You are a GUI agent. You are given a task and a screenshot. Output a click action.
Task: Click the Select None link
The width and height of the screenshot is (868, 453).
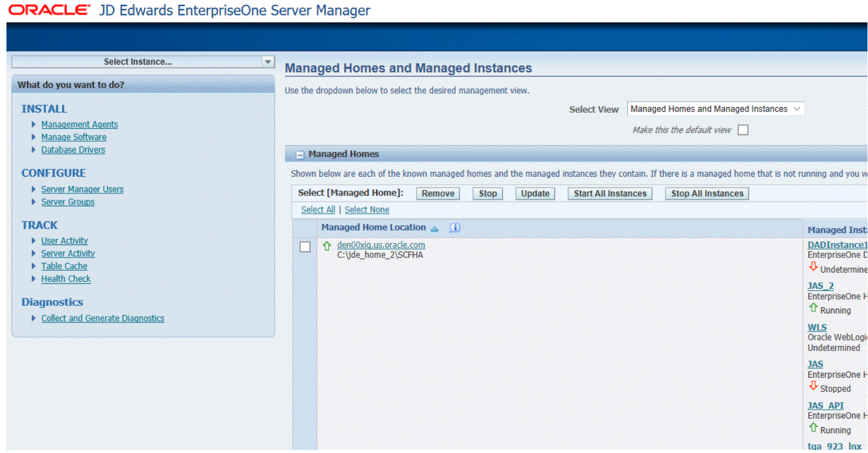tap(367, 210)
